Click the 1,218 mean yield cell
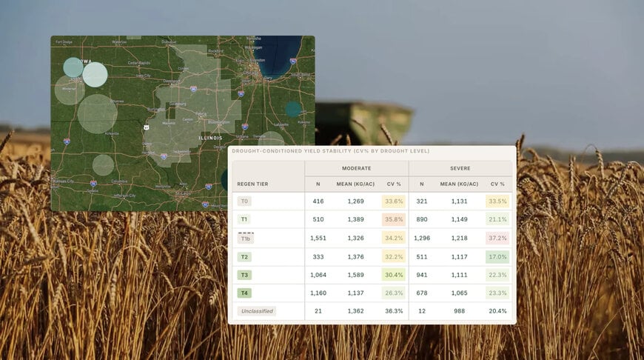This screenshot has width=644, height=360. [459, 238]
